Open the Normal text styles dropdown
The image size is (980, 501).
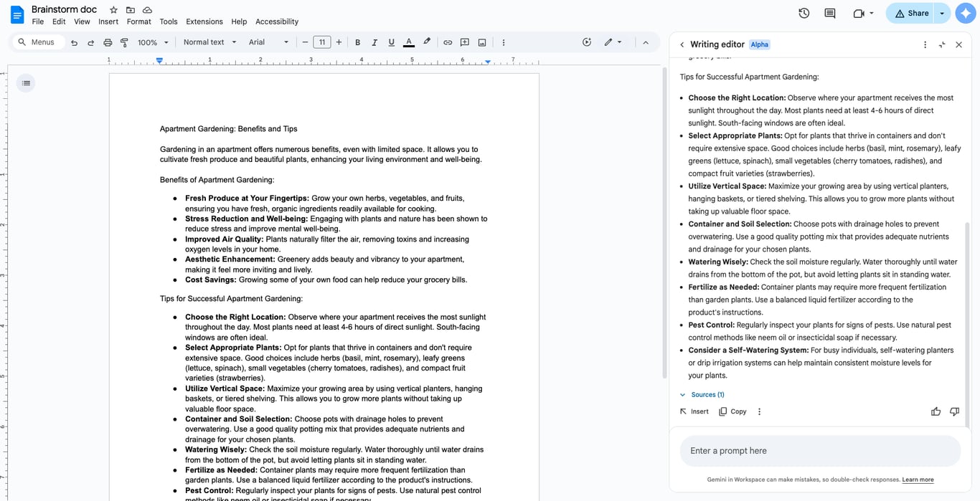pyautogui.click(x=209, y=42)
